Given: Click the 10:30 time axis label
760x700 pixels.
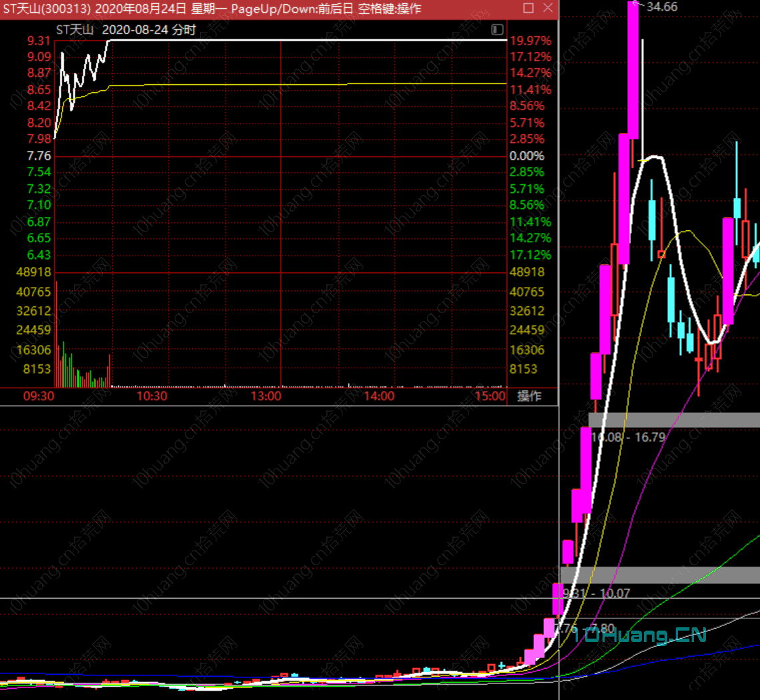Looking at the screenshot, I should point(151,396).
